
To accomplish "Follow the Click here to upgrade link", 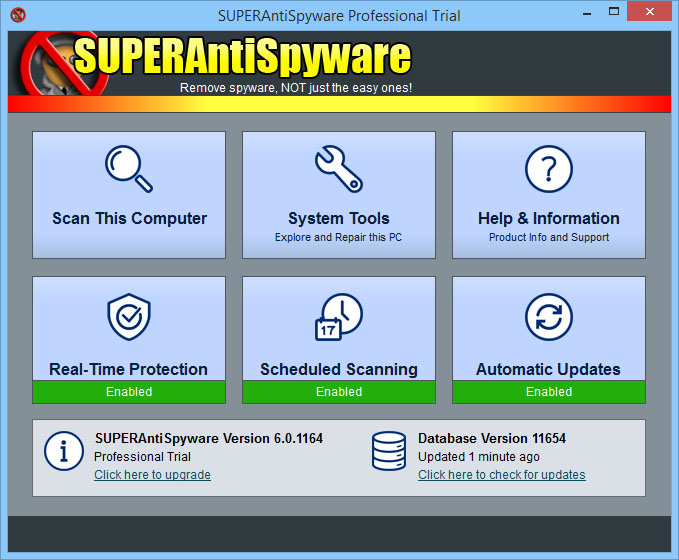I will tap(152, 475).
